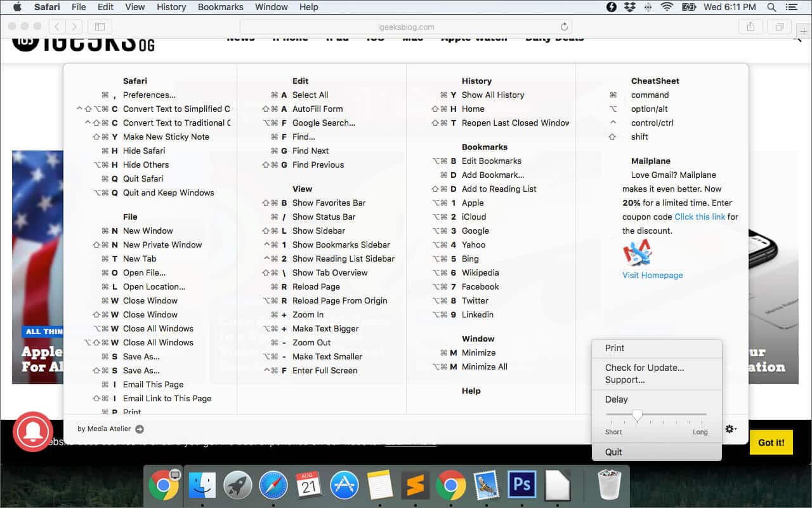This screenshot has height=508, width=812.
Task: Open the Safari Share button
Action: click(x=750, y=27)
